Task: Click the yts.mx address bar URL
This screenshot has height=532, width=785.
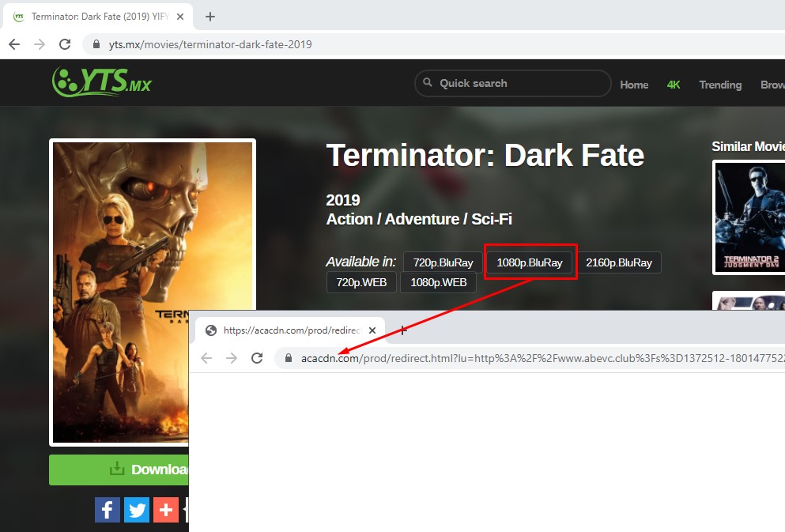Action: (x=210, y=44)
